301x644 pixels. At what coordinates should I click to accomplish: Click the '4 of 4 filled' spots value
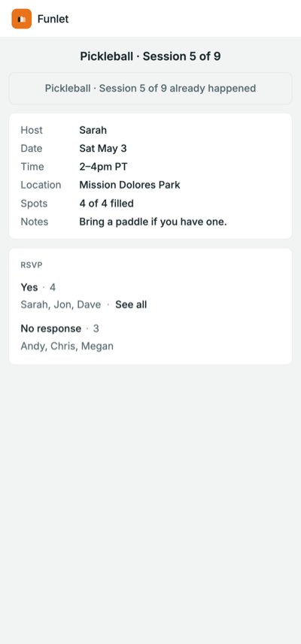[107, 204]
